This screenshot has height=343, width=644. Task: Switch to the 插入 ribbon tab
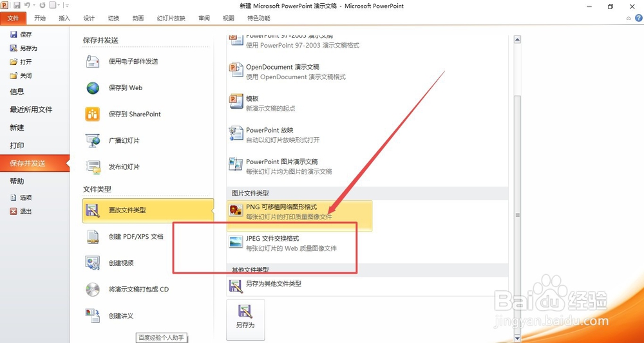tap(64, 18)
